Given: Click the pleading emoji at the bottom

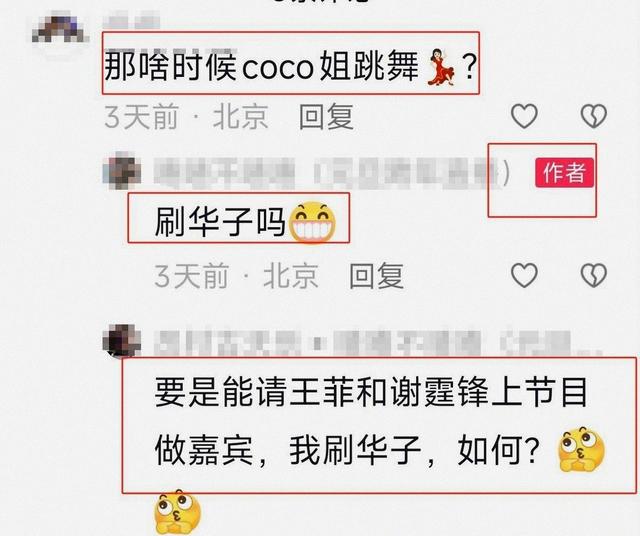Looking at the screenshot, I should (178, 512).
